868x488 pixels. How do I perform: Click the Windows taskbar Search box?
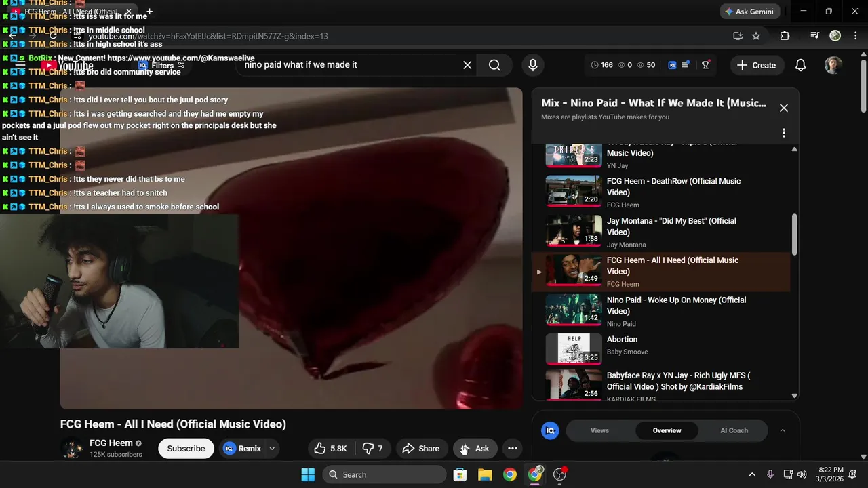(x=384, y=474)
